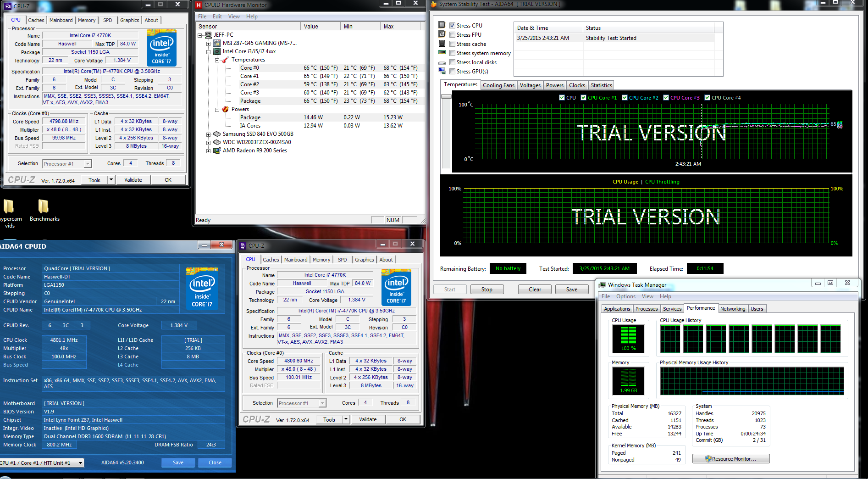Toggle the CPU Core #3 graph checkbox
868x479 pixels.
tap(666, 98)
